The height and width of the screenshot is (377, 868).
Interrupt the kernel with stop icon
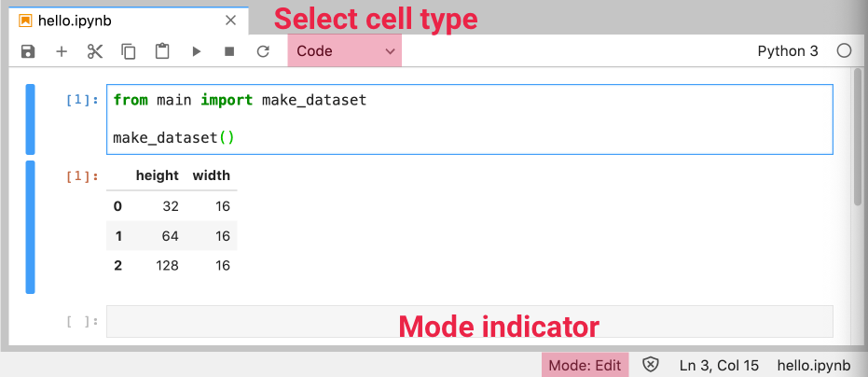[229, 51]
